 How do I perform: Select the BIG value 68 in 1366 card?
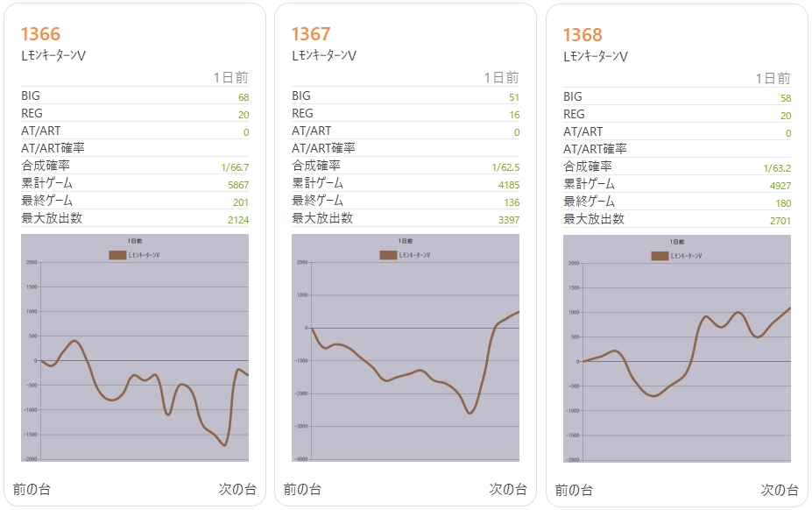click(x=243, y=96)
